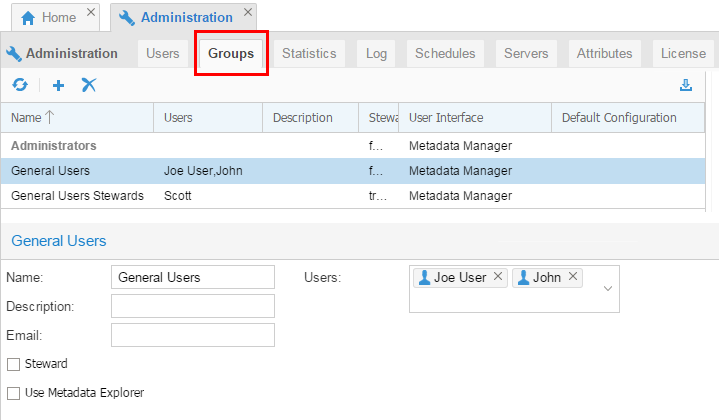Add a new group with plus icon
The image size is (719, 420).
(58, 85)
